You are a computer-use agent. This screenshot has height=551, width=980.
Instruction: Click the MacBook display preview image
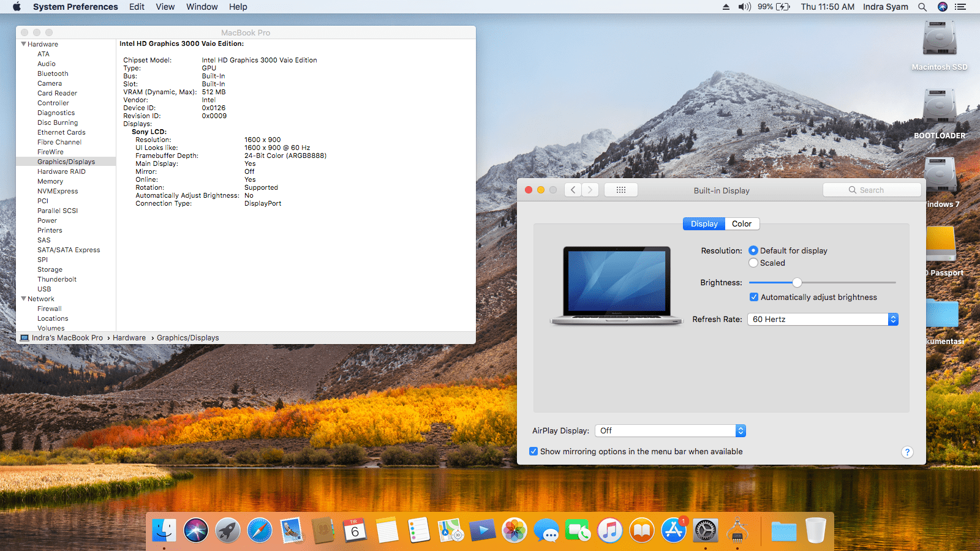(x=617, y=285)
